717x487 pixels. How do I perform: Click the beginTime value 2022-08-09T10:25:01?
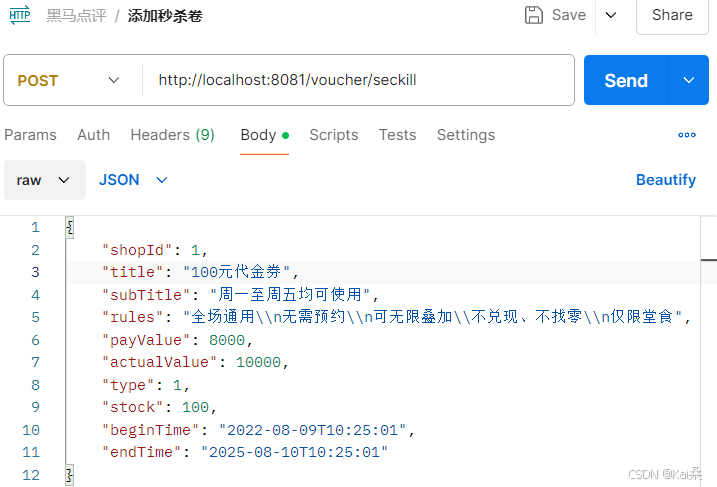pos(312,430)
